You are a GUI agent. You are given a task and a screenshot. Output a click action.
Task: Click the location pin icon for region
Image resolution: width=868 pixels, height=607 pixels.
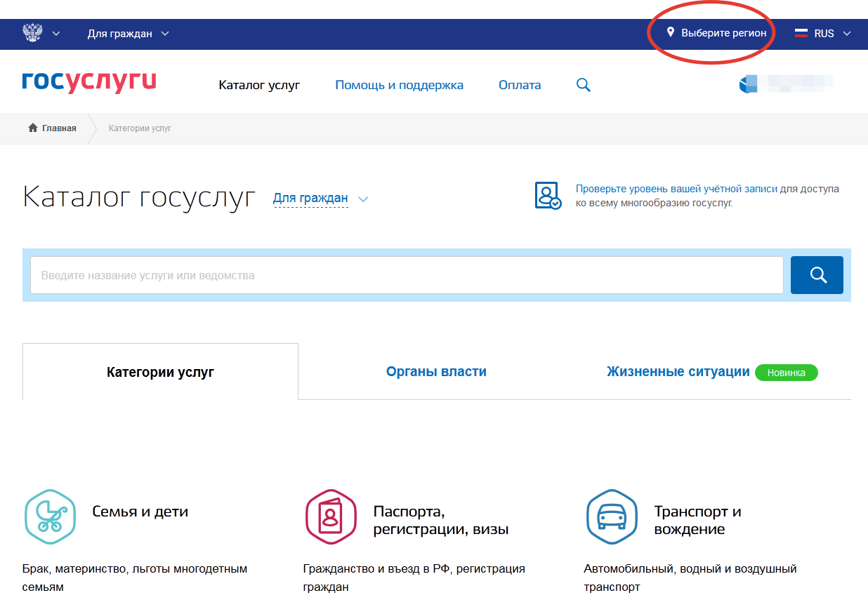click(x=670, y=33)
